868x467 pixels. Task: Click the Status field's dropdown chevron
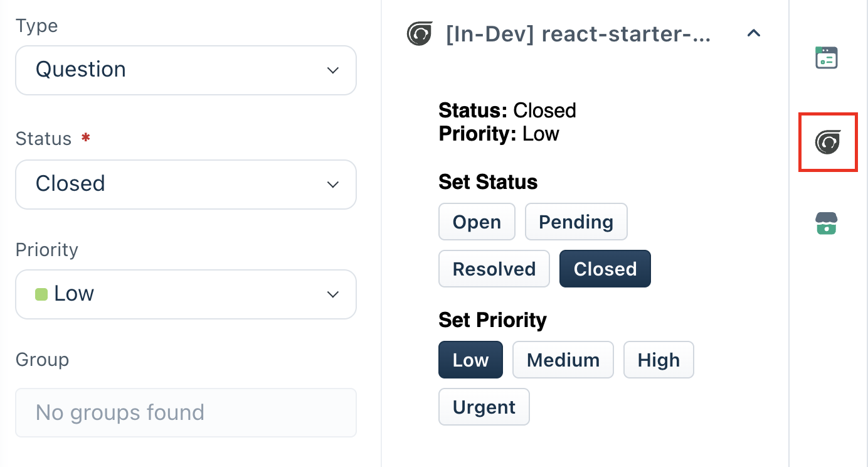333,184
